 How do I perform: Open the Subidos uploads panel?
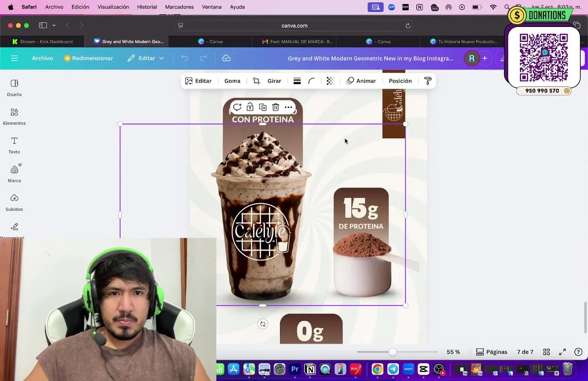click(14, 203)
